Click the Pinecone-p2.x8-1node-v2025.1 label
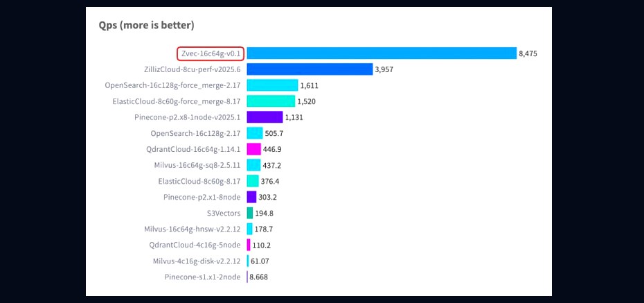The height and width of the screenshot is (303, 644). (187, 117)
